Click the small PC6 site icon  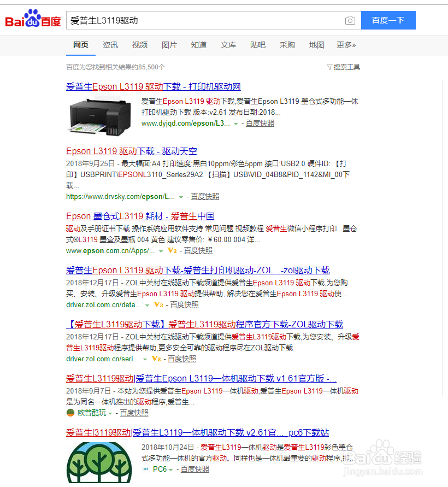click(146, 469)
